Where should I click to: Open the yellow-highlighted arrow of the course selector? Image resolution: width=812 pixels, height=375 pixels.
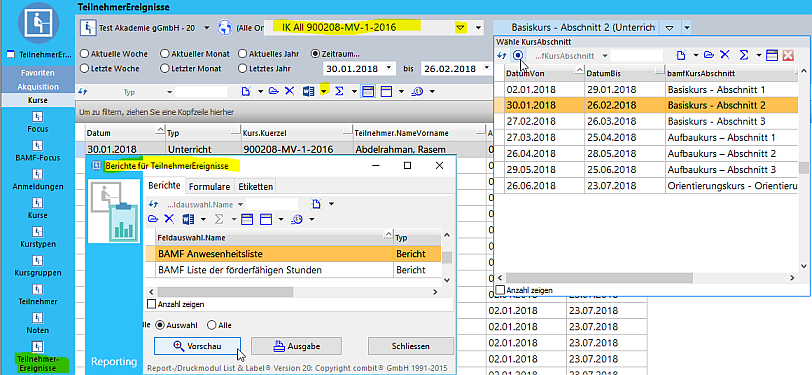pyautogui.click(x=460, y=27)
